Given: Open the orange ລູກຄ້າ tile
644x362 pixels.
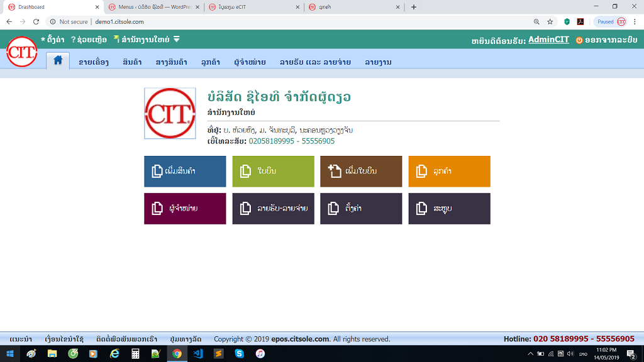Looking at the screenshot, I should pos(449,171).
